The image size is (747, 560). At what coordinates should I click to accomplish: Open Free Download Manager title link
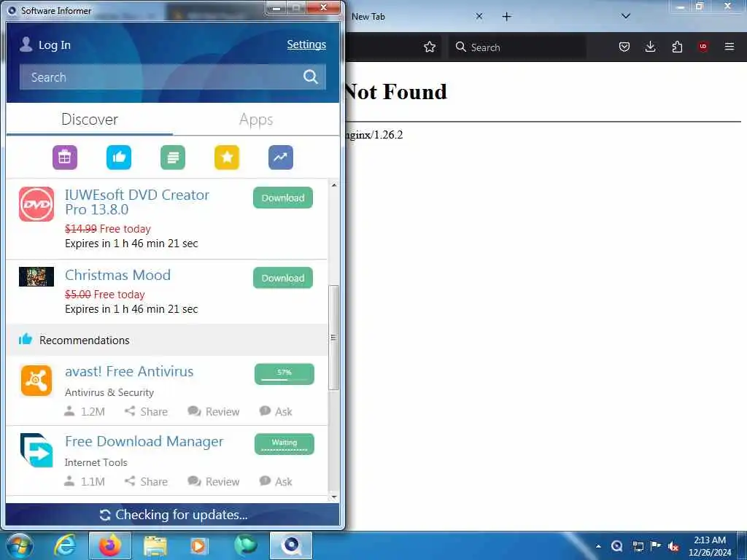[144, 441]
